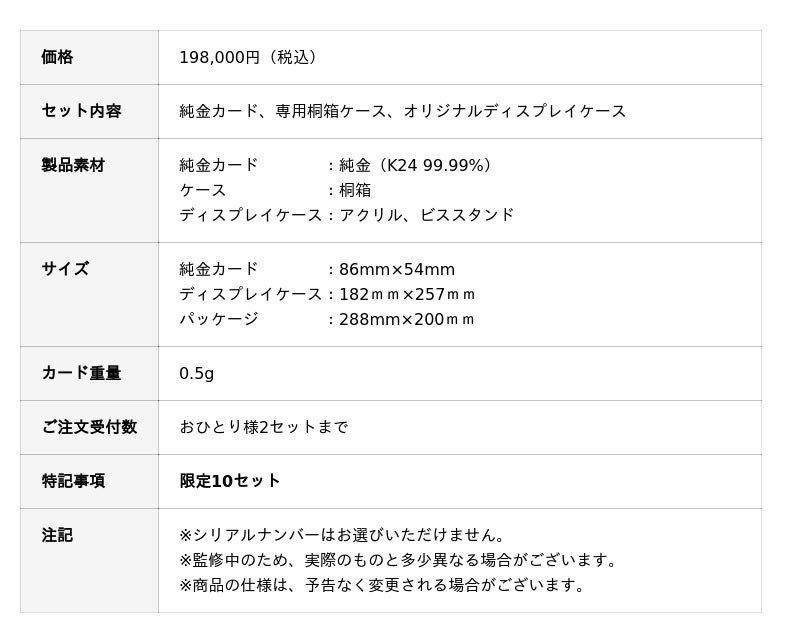Select the おひとり様2セットまで text
Screen dimensions: 800x643
(264, 427)
